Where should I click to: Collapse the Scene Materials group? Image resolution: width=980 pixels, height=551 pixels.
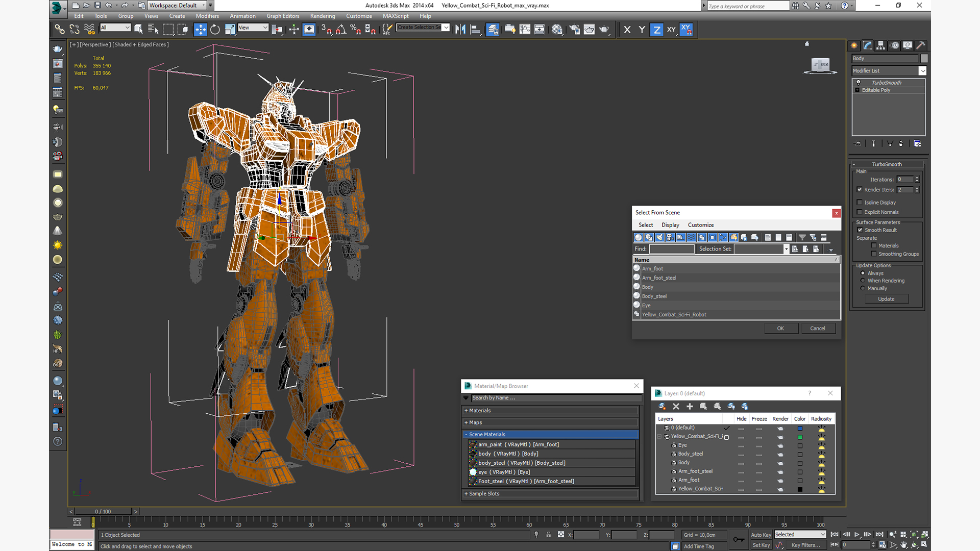tap(551, 435)
